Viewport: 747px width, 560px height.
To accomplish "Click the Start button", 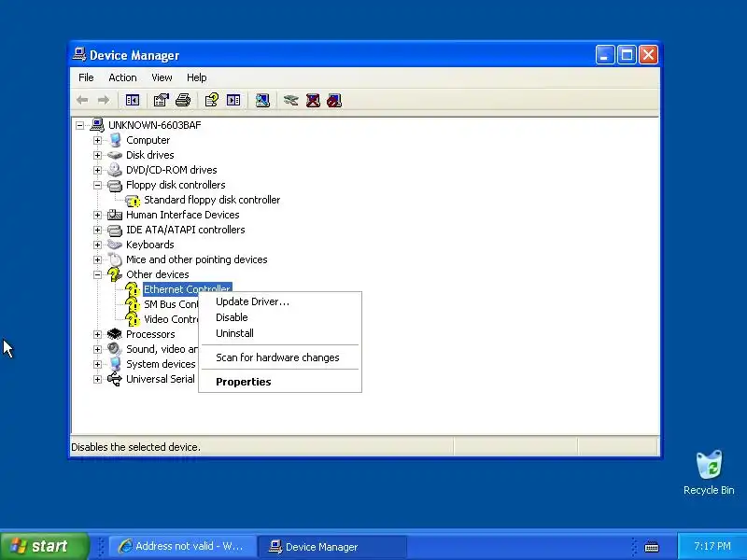I will click(44, 546).
